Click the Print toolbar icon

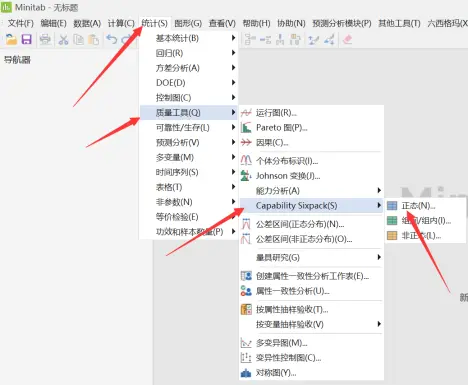pos(45,39)
